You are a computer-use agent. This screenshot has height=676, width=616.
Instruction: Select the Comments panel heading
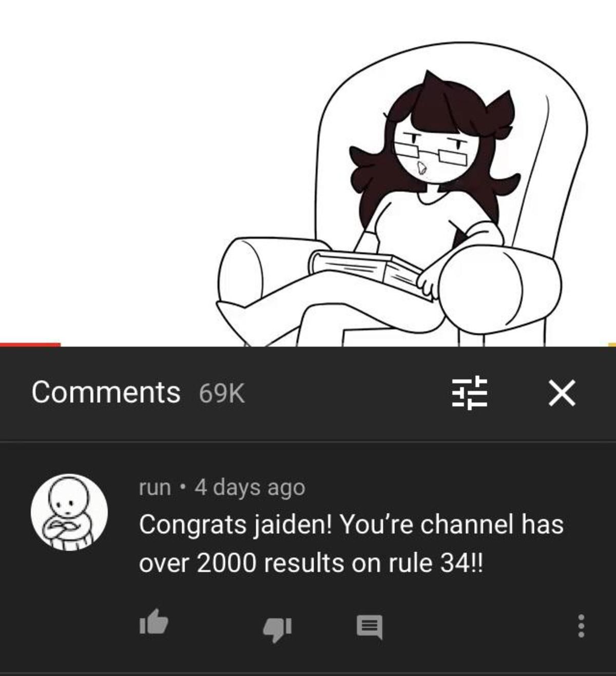coord(106,392)
